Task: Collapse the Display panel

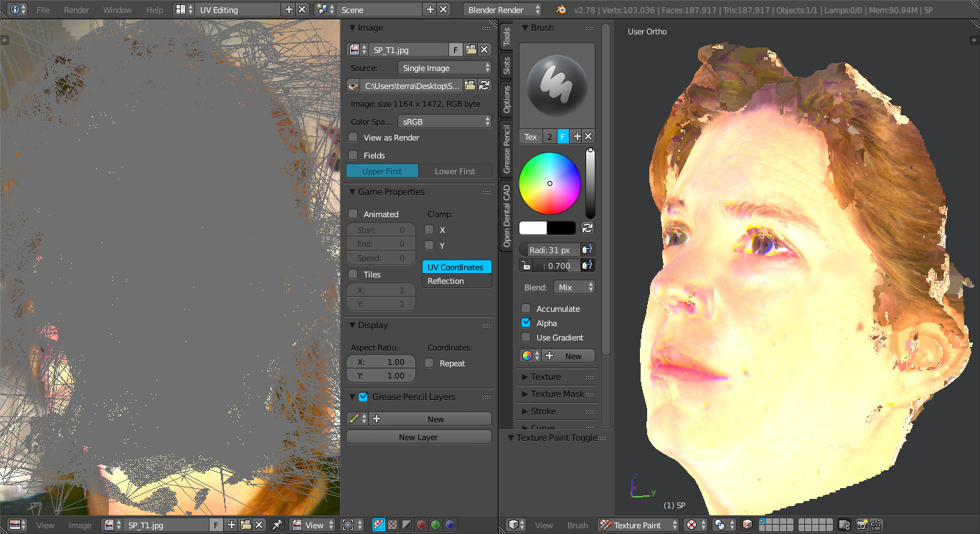Action: pos(373,325)
